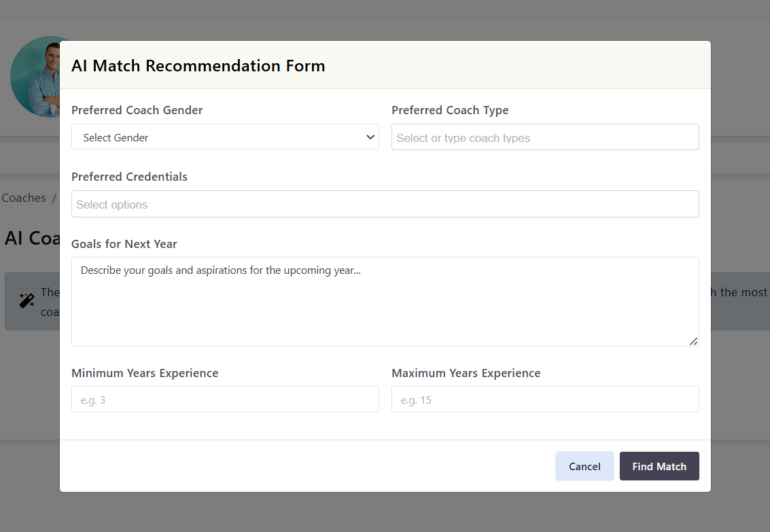Click the partially hidden AI Coa heading
The image size is (770, 532).
(x=31, y=238)
